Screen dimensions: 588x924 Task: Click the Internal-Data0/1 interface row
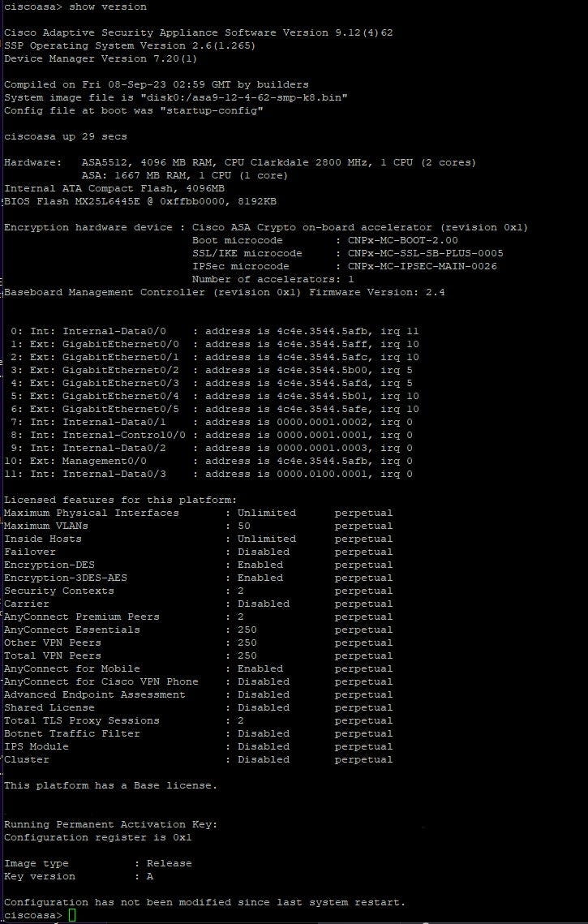(212, 422)
